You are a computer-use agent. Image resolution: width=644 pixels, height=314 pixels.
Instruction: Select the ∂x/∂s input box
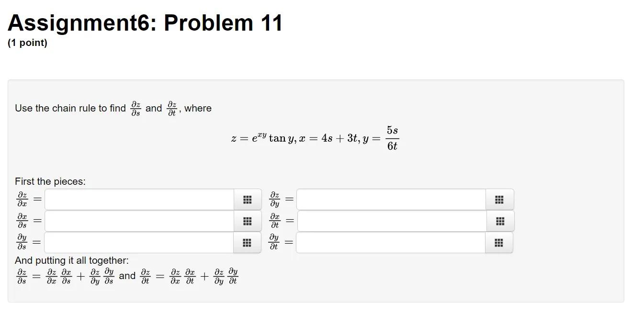(x=139, y=221)
